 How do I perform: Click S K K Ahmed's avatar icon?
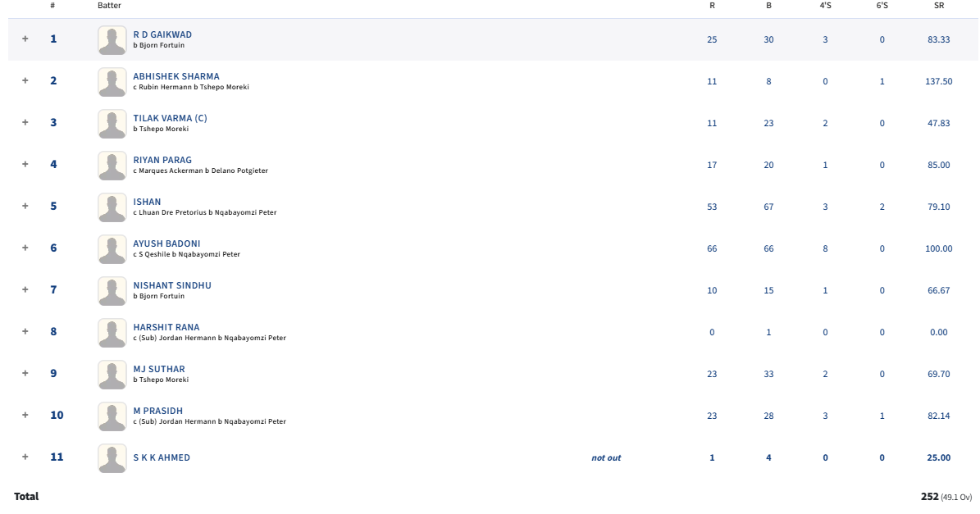[112, 458]
